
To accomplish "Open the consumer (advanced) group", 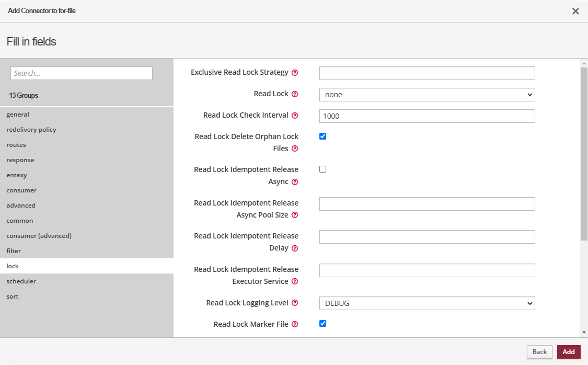I will pos(39,236).
